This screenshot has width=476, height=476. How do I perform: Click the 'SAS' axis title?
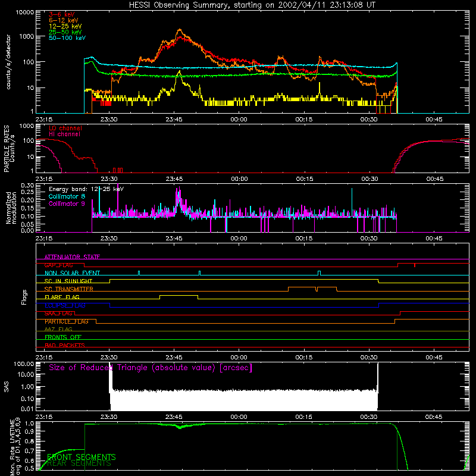(x=7, y=387)
